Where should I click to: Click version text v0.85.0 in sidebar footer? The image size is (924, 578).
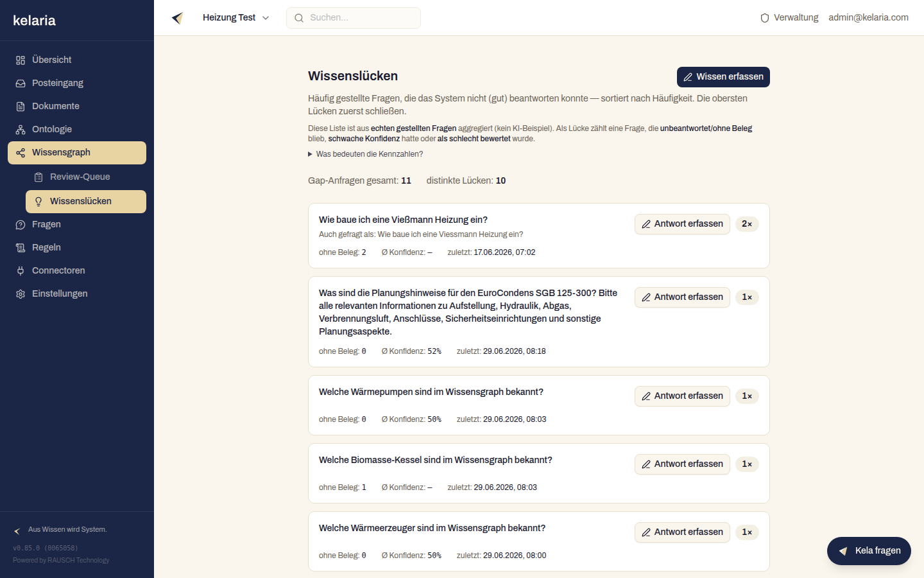point(45,548)
